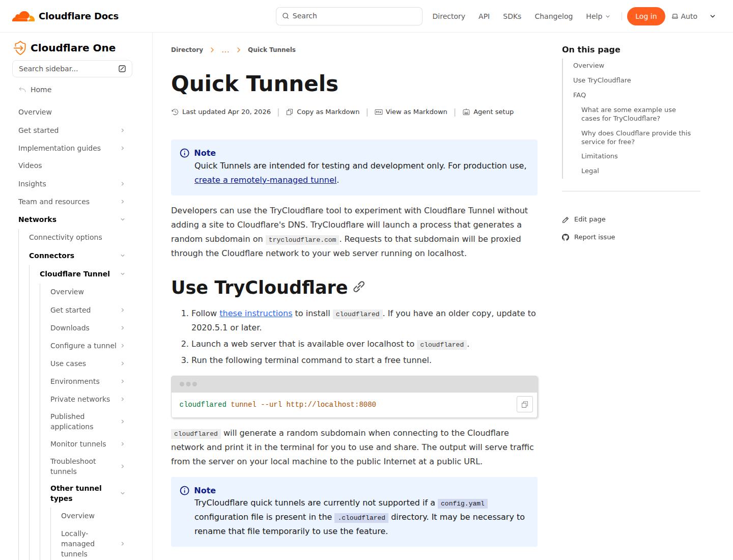
Task: Click the info icon in the config.yaml Note
Action: (x=185, y=491)
